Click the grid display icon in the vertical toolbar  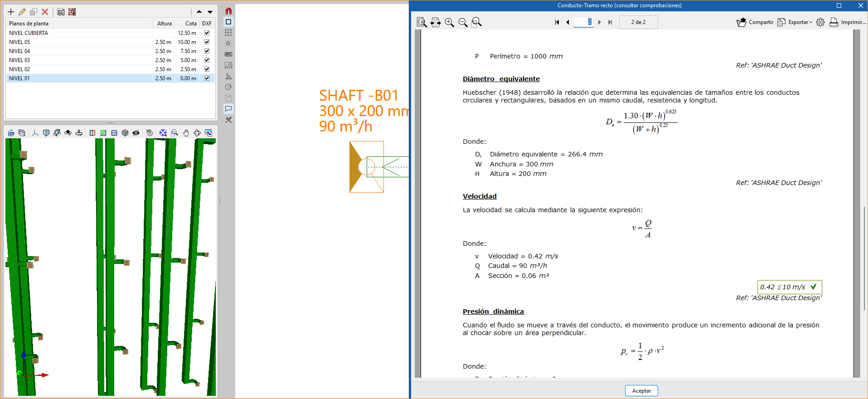click(228, 33)
